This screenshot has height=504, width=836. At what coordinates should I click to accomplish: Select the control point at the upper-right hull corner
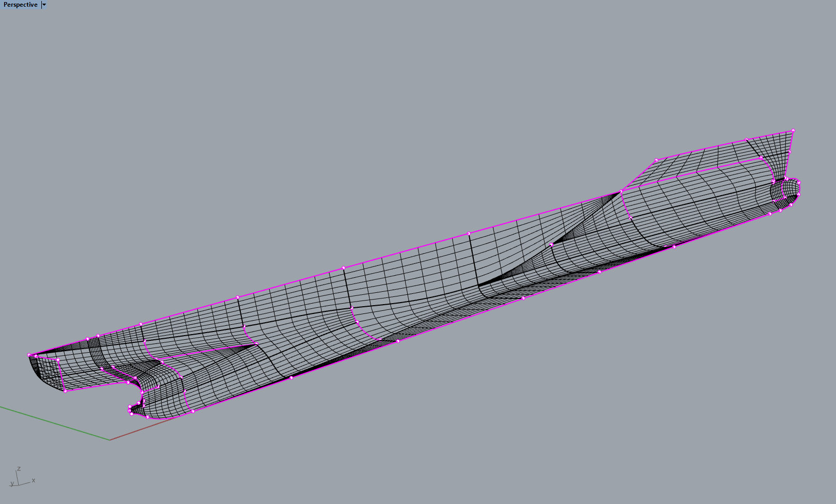pos(792,129)
